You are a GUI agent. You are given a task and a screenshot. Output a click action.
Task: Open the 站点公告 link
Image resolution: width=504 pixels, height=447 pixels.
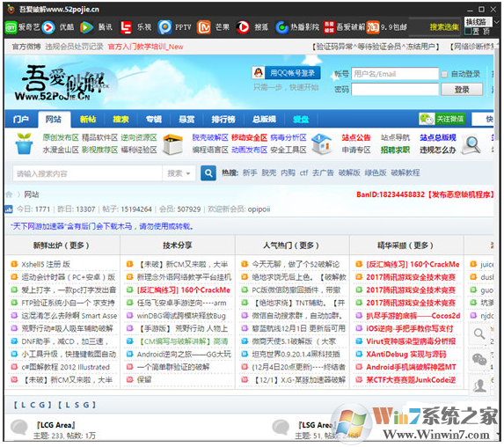356,137
